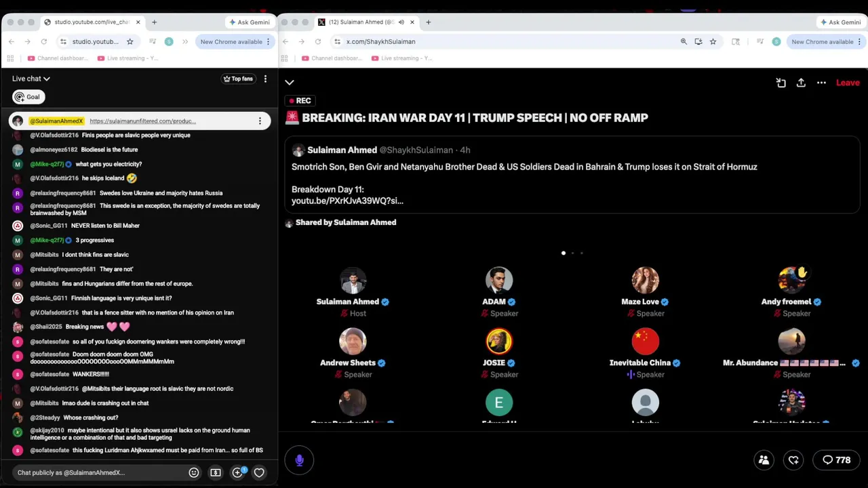Open emoji picker in YouTube chat input

[194, 472]
